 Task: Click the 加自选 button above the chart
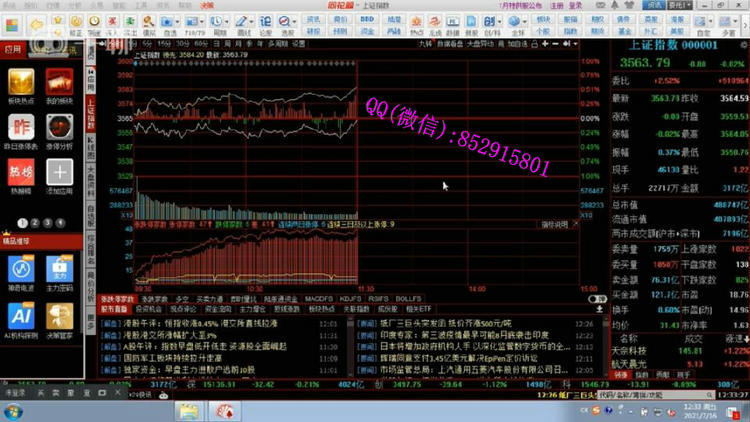pos(516,44)
